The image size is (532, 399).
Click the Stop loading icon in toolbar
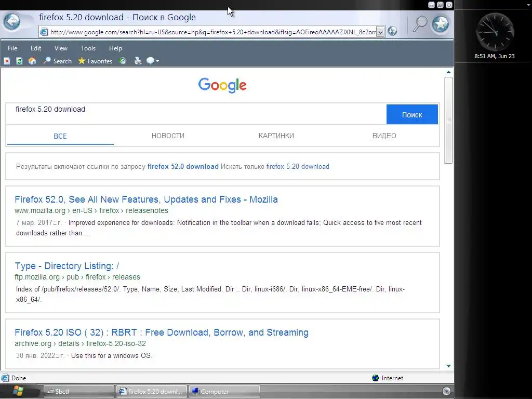[7, 61]
